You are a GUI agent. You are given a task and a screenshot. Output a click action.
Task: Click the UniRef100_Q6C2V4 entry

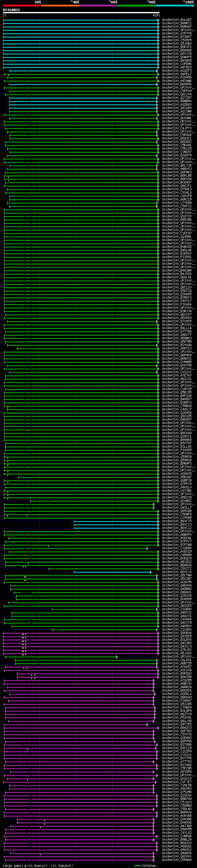(x=177, y=95)
